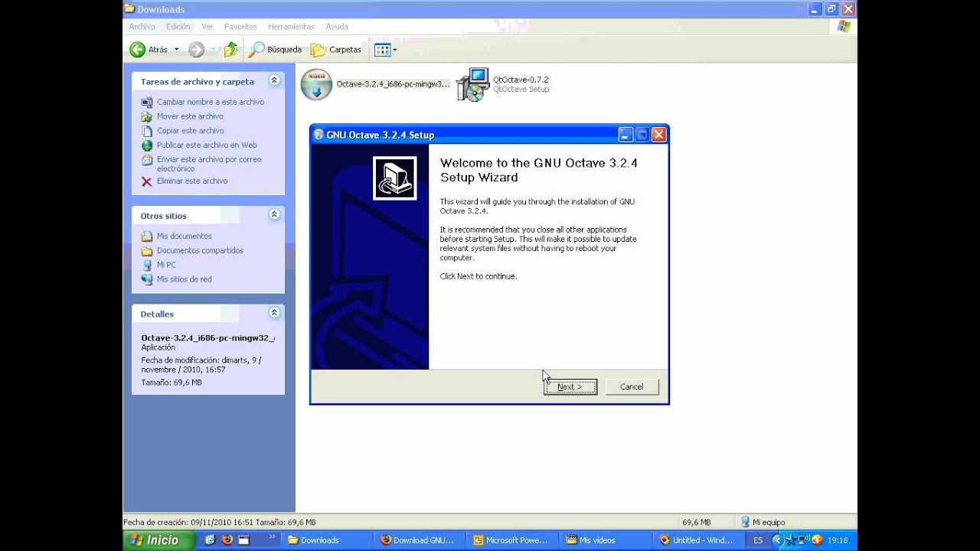Click the email envelope icon
Screen dimensions: 980x551
click(147, 160)
